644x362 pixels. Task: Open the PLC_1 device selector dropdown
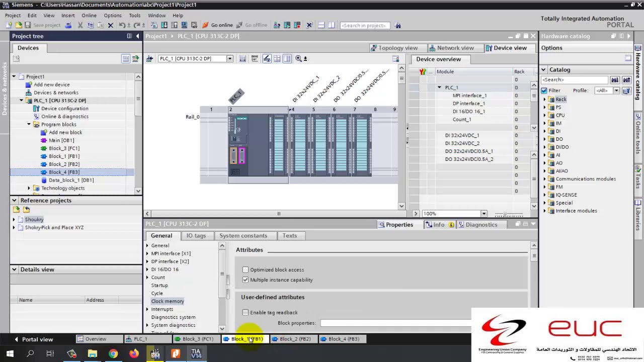230,59
